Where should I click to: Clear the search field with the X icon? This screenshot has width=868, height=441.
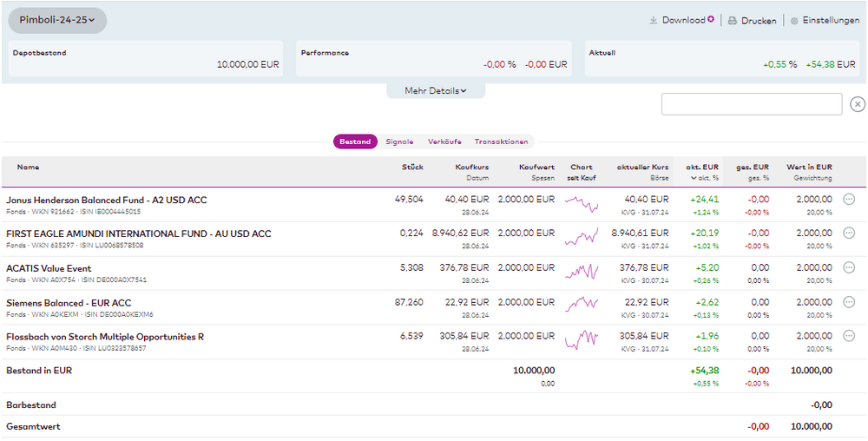[858, 104]
